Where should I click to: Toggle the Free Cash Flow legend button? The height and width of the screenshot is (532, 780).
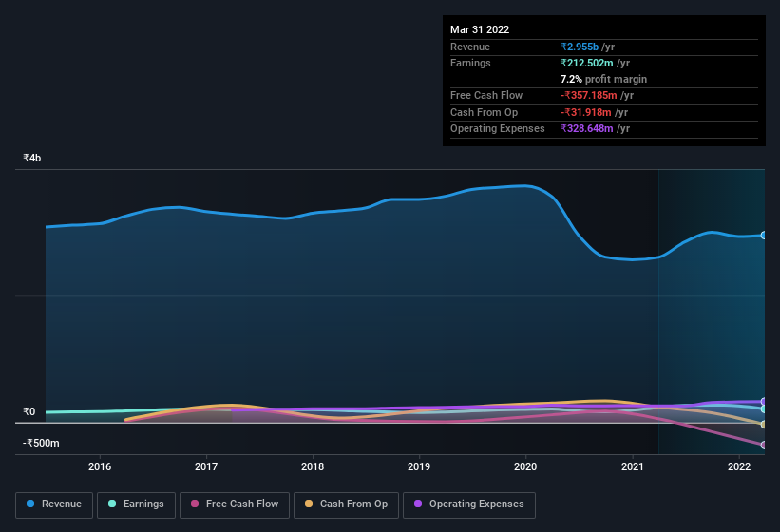click(235, 504)
